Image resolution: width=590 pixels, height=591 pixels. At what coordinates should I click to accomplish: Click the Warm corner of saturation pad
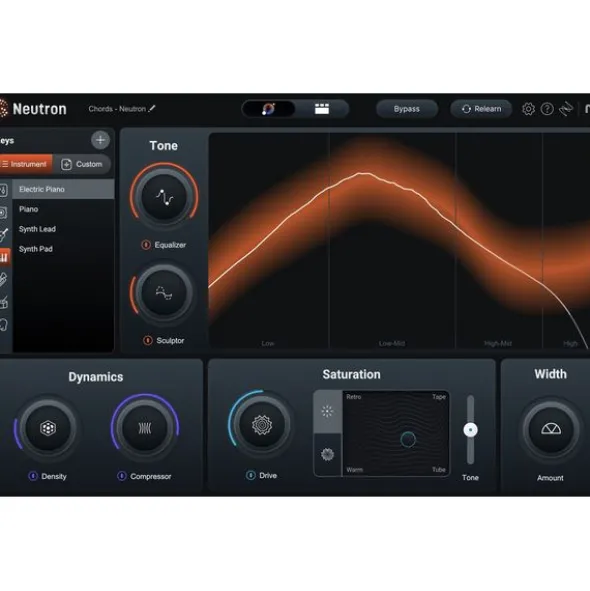(x=354, y=470)
